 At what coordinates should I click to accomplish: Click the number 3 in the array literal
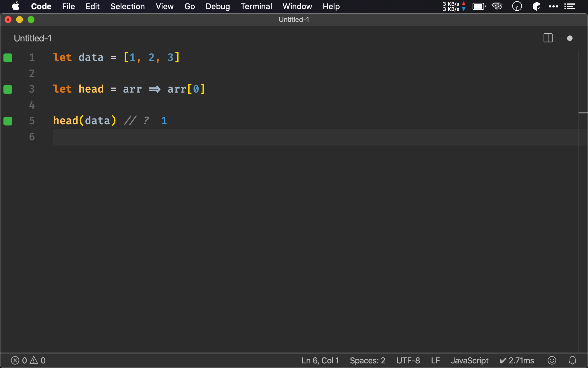pyautogui.click(x=170, y=57)
